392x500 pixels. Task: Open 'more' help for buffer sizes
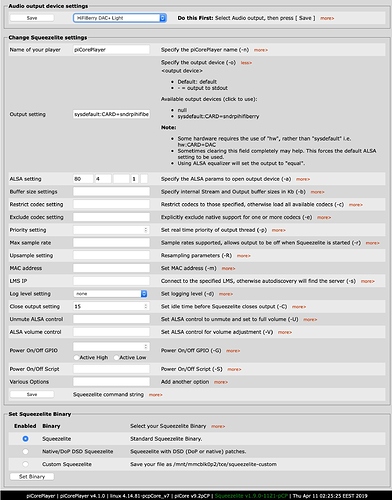tap(317, 192)
